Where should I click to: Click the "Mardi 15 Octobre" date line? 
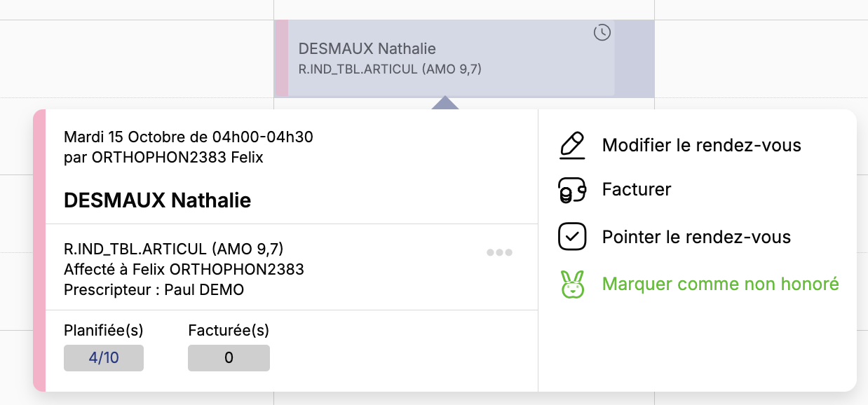(x=188, y=137)
